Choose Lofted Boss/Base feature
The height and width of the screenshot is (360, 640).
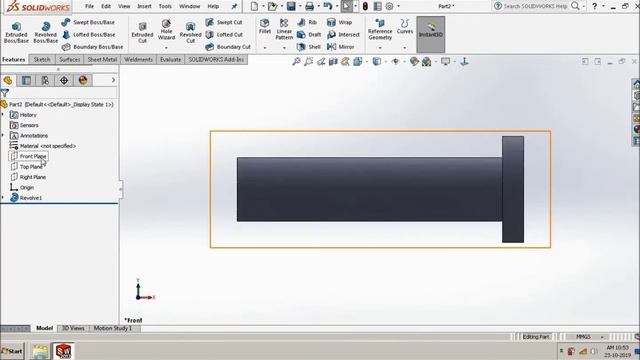(89, 35)
